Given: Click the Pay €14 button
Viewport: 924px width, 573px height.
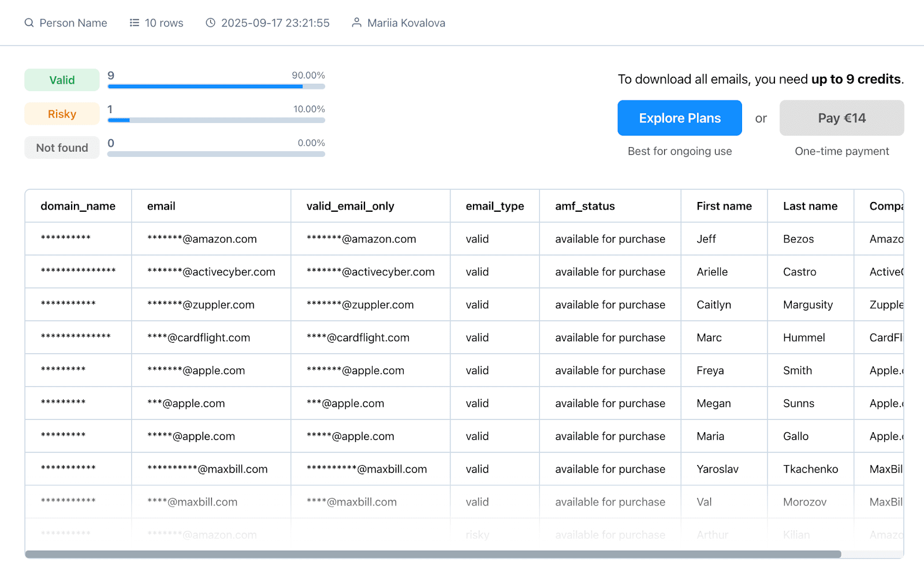Looking at the screenshot, I should pyautogui.click(x=841, y=118).
